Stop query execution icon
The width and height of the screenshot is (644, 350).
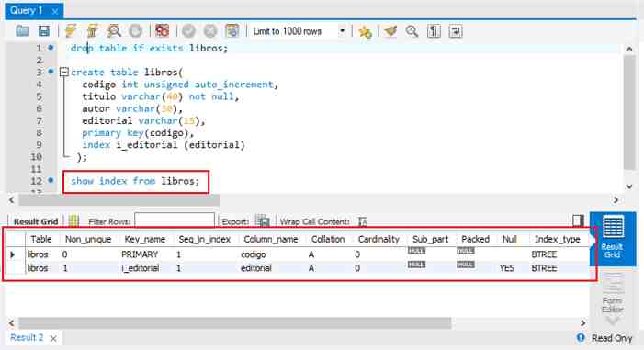point(135,31)
